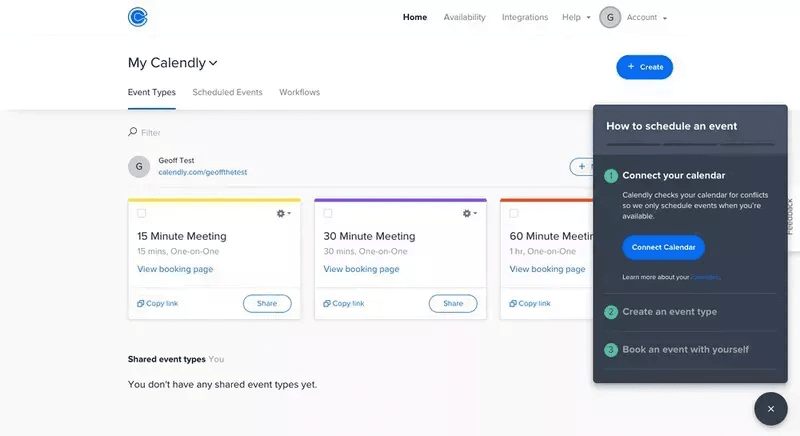This screenshot has height=436, width=800.
Task: Click the filter search magnifier icon
Action: coord(133,132)
